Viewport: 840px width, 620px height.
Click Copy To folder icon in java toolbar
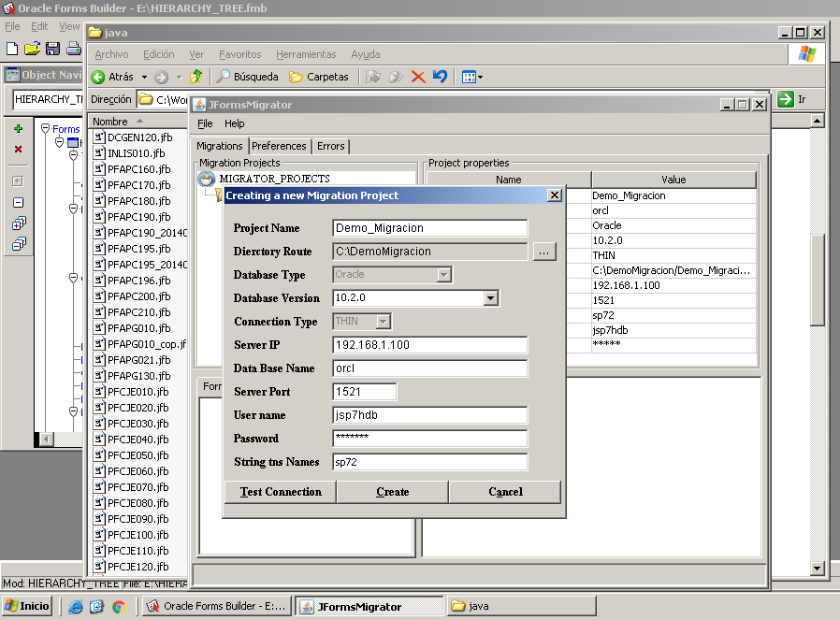coord(396,77)
